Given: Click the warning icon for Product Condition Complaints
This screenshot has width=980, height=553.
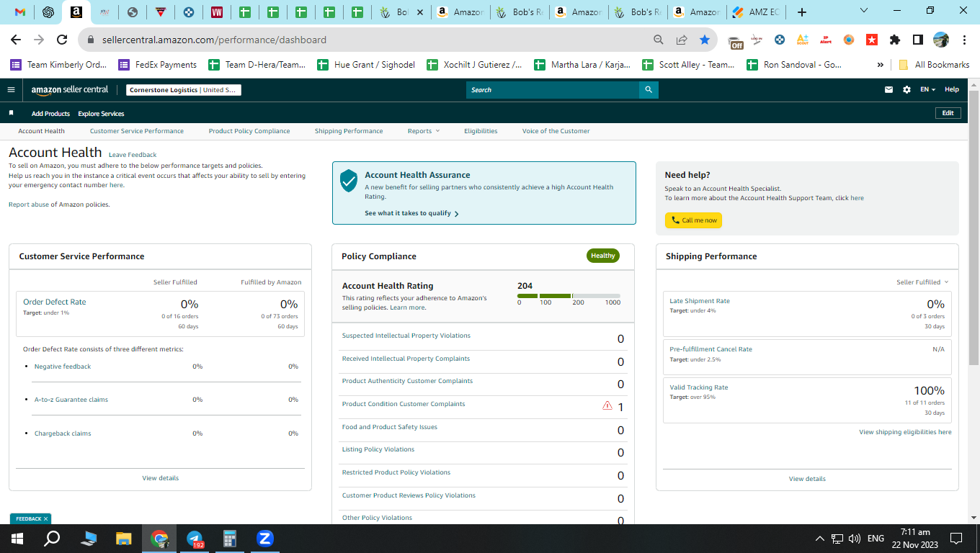Looking at the screenshot, I should point(607,405).
